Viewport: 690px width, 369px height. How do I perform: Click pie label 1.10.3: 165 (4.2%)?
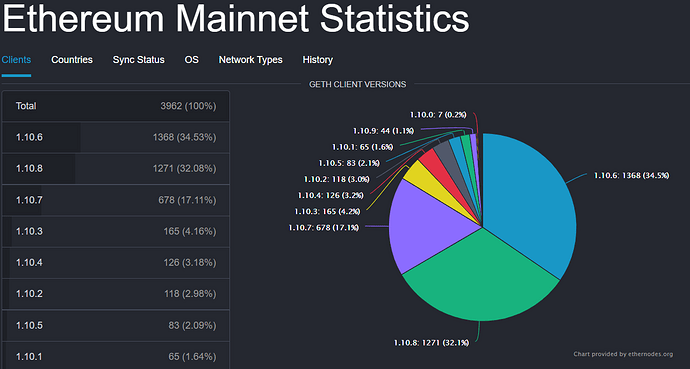click(x=327, y=212)
